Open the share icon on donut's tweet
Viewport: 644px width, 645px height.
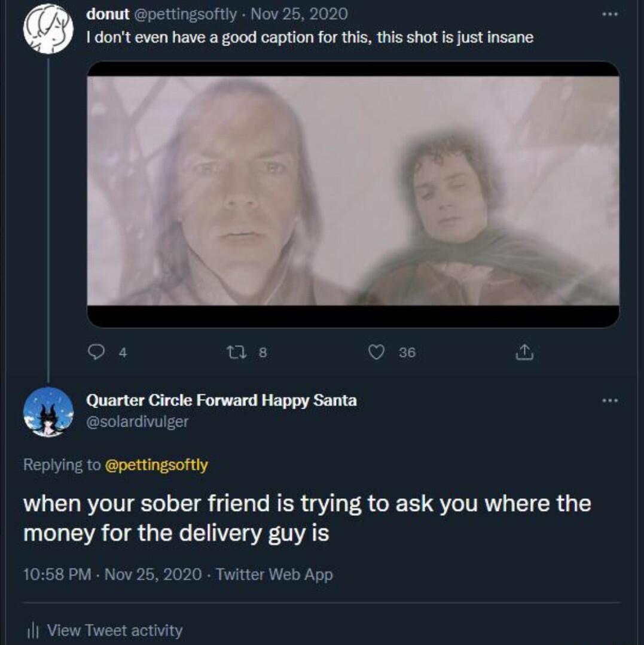click(524, 353)
